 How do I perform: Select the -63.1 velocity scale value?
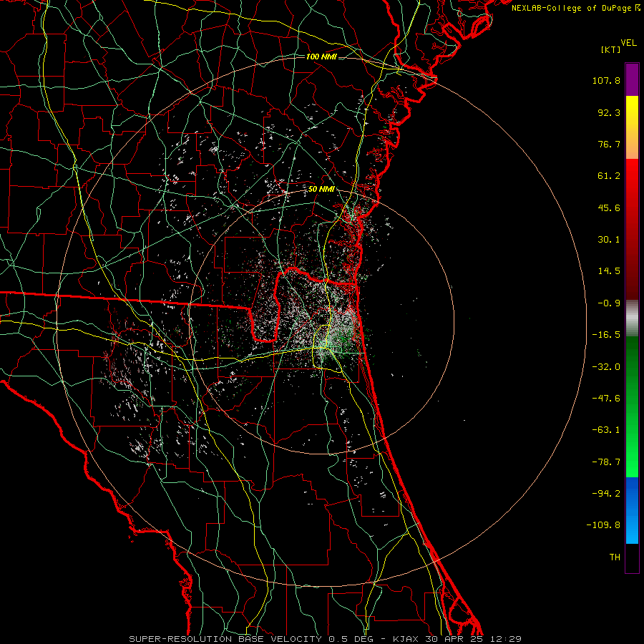pos(606,430)
